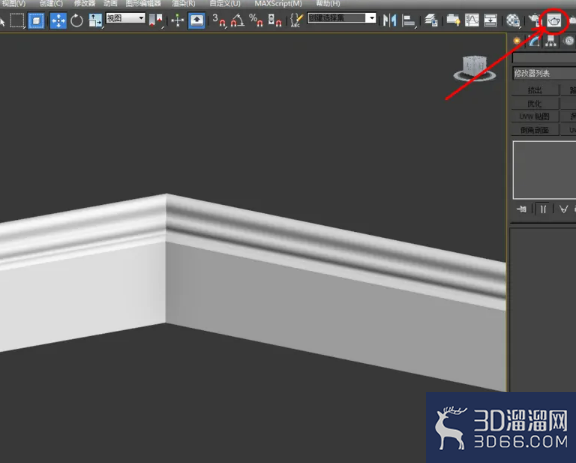Click the Use Pivot Point Center icon
The image size is (576, 463).
click(x=156, y=20)
